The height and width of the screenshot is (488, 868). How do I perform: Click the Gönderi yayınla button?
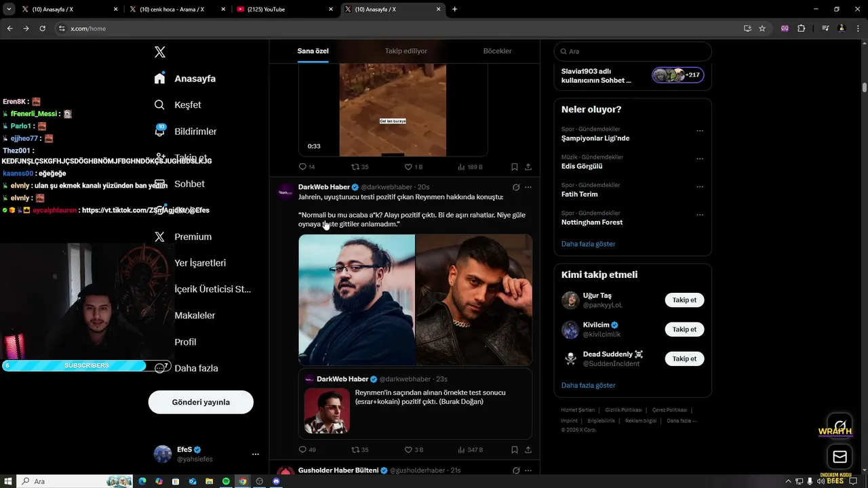201,402
